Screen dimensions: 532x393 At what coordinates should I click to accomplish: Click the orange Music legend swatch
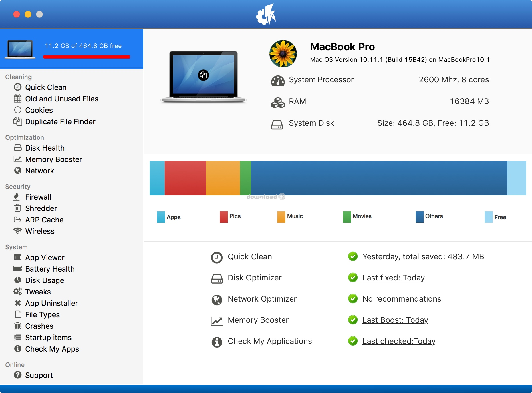[281, 217]
